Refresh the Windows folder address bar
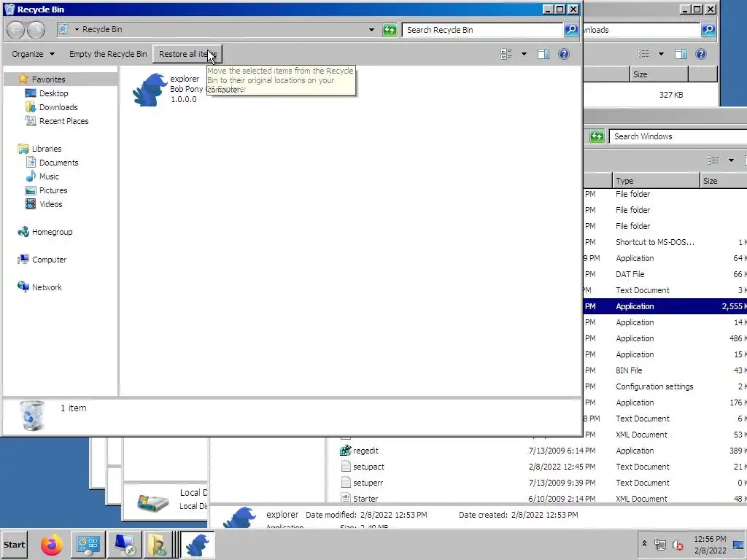This screenshot has height=560, width=747. coord(597,136)
